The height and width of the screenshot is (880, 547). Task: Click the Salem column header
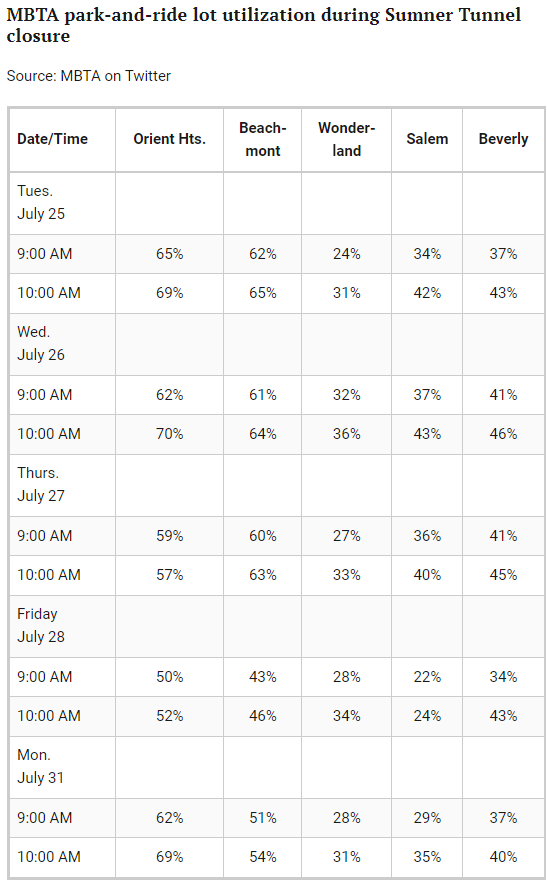pyautogui.click(x=427, y=139)
